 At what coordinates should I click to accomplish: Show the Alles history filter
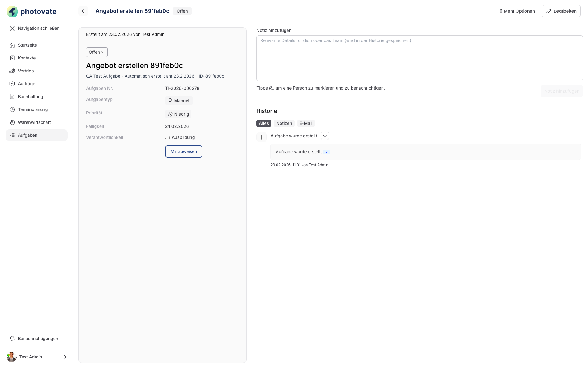click(264, 123)
